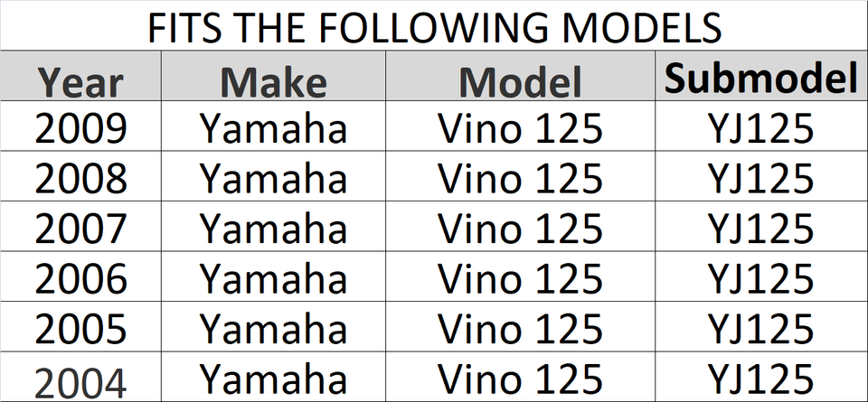Click the 2005 year cell

[x=80, y=327]
